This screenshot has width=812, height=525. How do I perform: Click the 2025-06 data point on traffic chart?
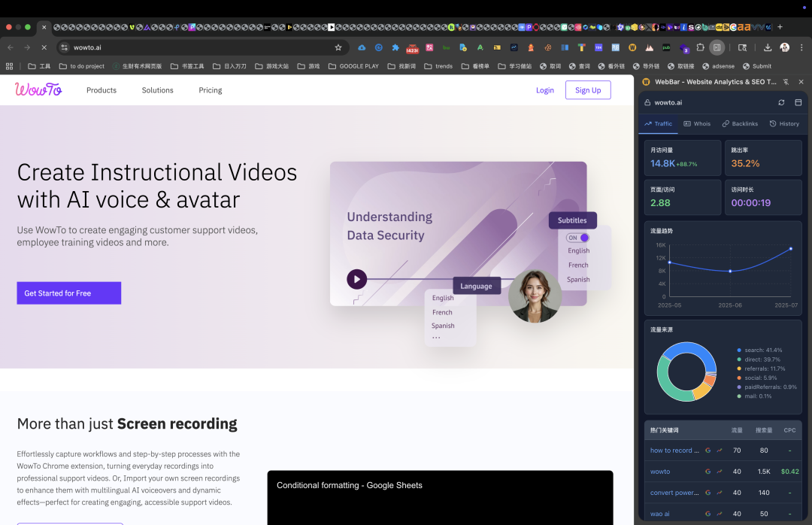pyautogui.click(x=730, y=271)
